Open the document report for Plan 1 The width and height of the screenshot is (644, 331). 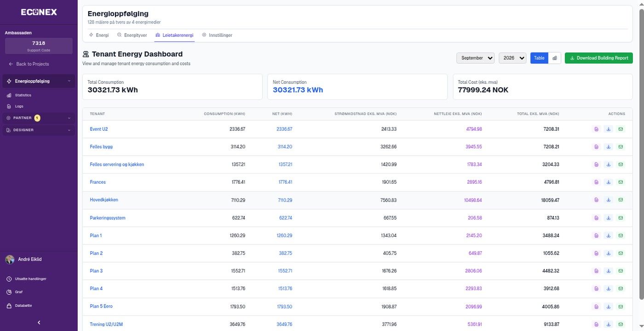pos(596,236)
